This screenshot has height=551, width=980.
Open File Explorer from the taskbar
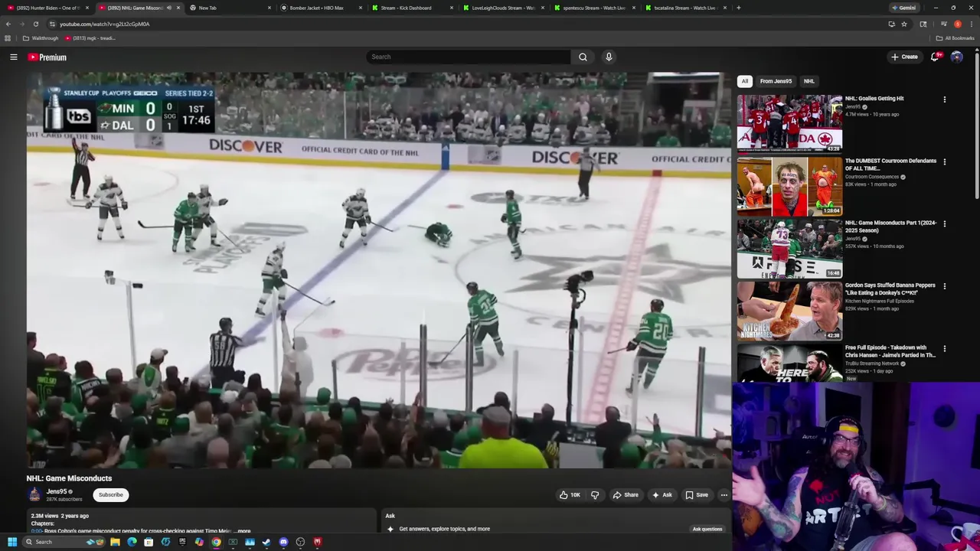pyautogui.click(x=115, y=542)
